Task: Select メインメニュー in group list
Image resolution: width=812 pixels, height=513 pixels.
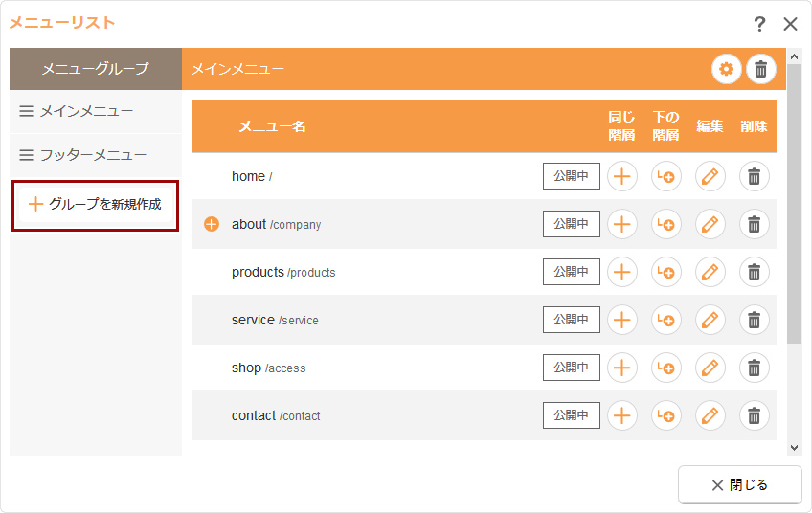Action: click(x=96, y=111)
